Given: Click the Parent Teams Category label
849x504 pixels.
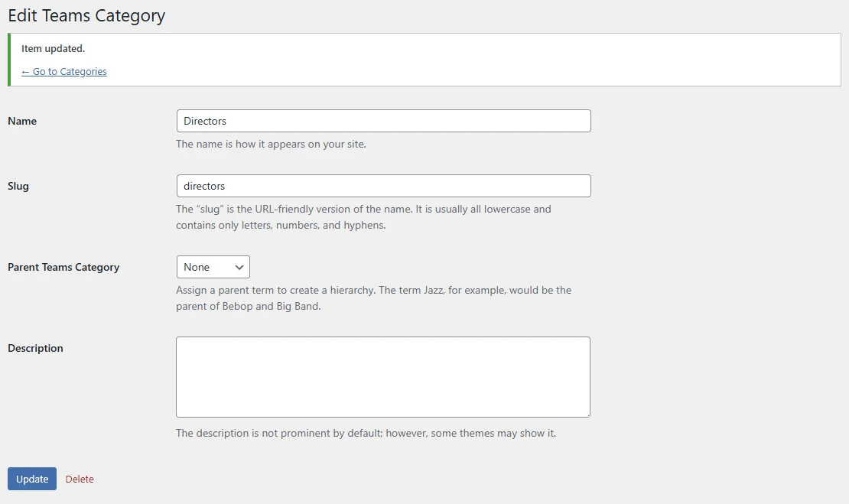Looking at the screenshot, I should [63, 267].
